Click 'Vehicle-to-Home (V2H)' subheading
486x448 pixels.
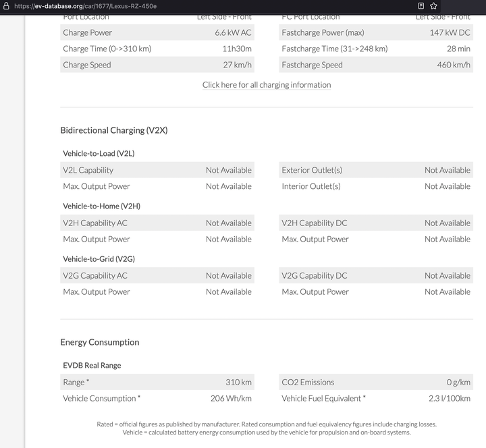tap(102, 206)
